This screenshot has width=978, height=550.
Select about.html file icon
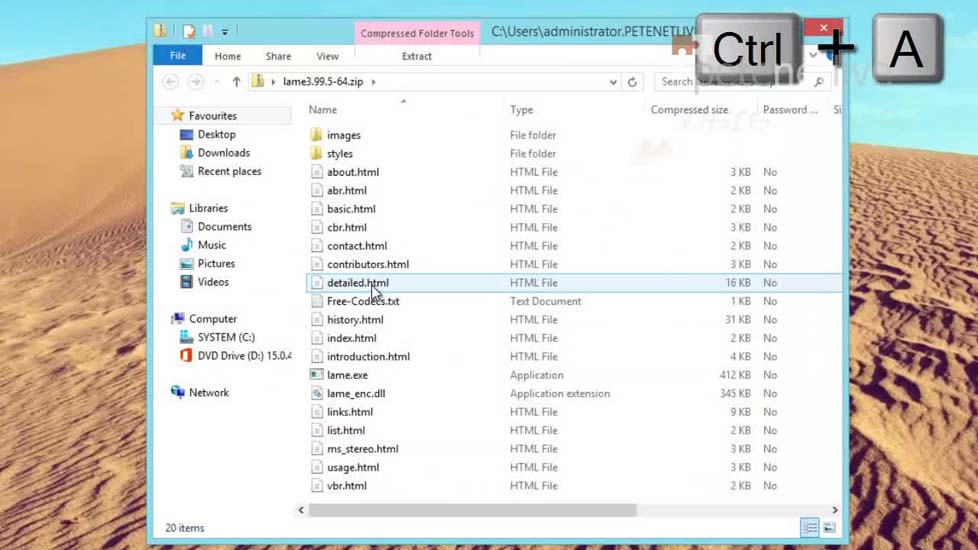[317, 171]
